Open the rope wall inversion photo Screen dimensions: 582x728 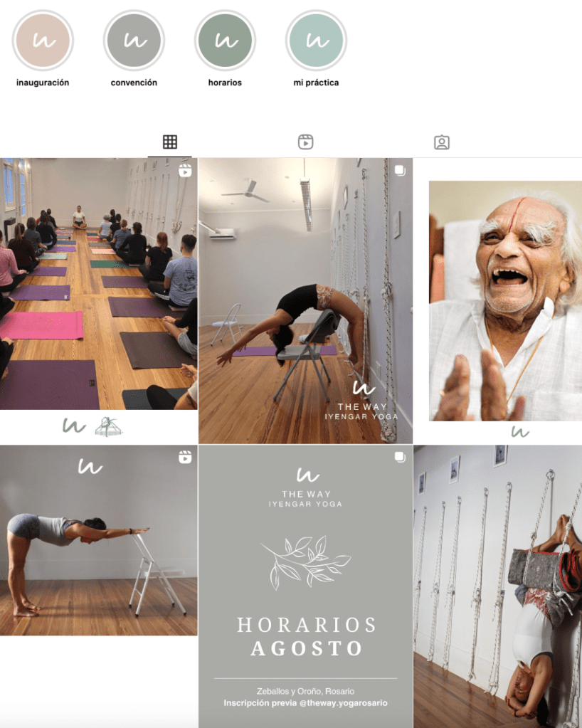[497, 587]
